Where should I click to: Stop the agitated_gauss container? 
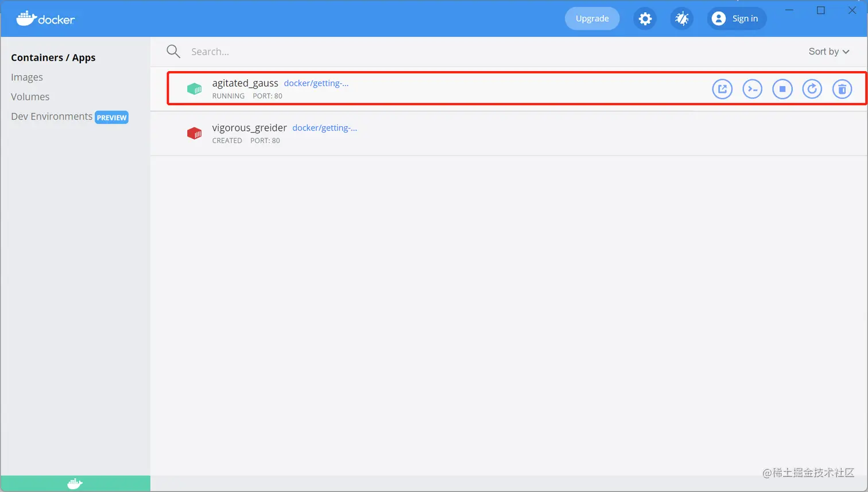click(782, 89)
